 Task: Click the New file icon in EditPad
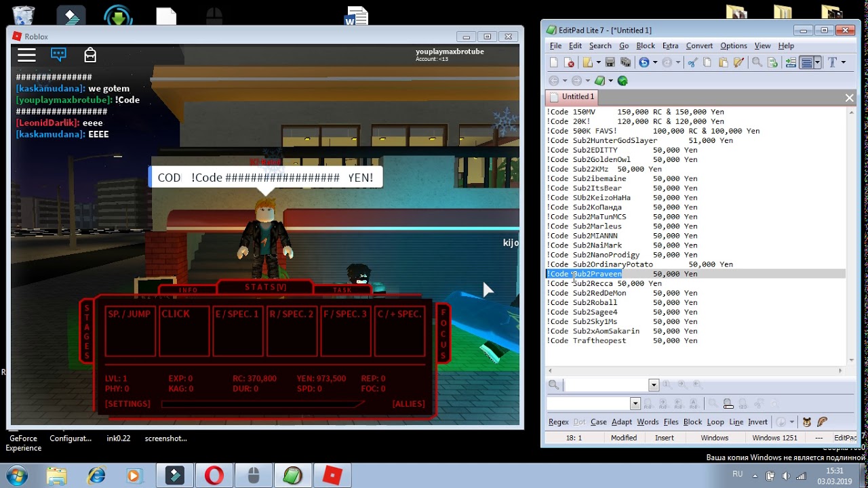[553, 62]
